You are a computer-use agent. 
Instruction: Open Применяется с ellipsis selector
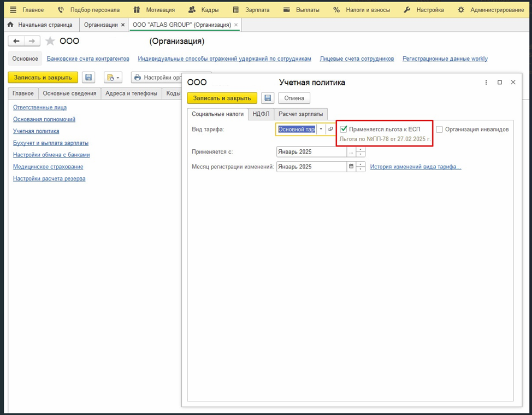pyautogui.click(x=351, y=152)
